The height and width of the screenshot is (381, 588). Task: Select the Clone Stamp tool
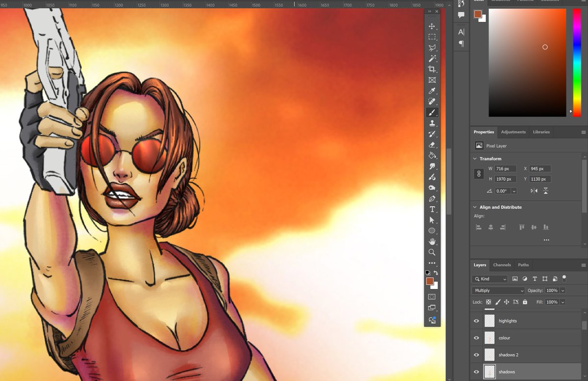pos(432,123)
